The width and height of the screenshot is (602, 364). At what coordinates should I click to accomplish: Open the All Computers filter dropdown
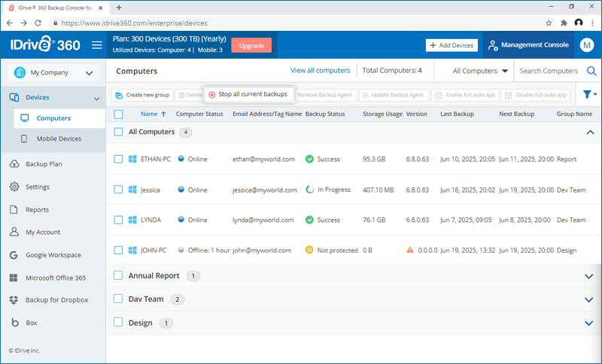click(x=480, y=71)
